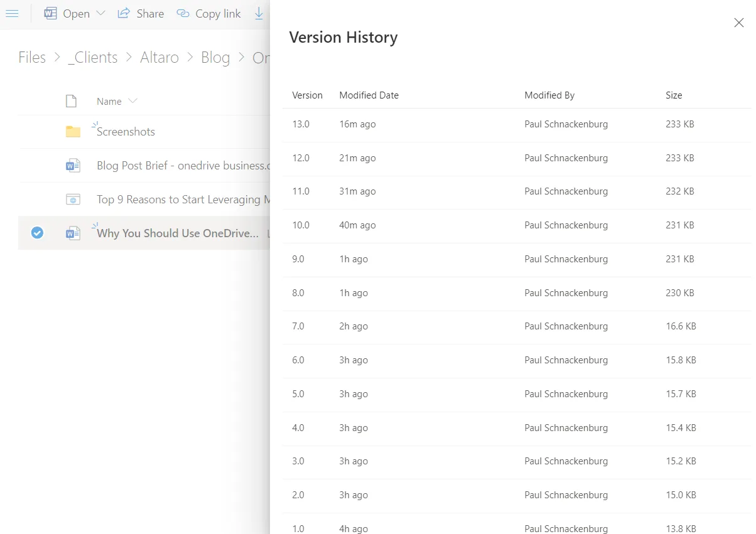Viewport: 756px width, 534px height.
Task: Close the Version History panel
Action: 739,23
